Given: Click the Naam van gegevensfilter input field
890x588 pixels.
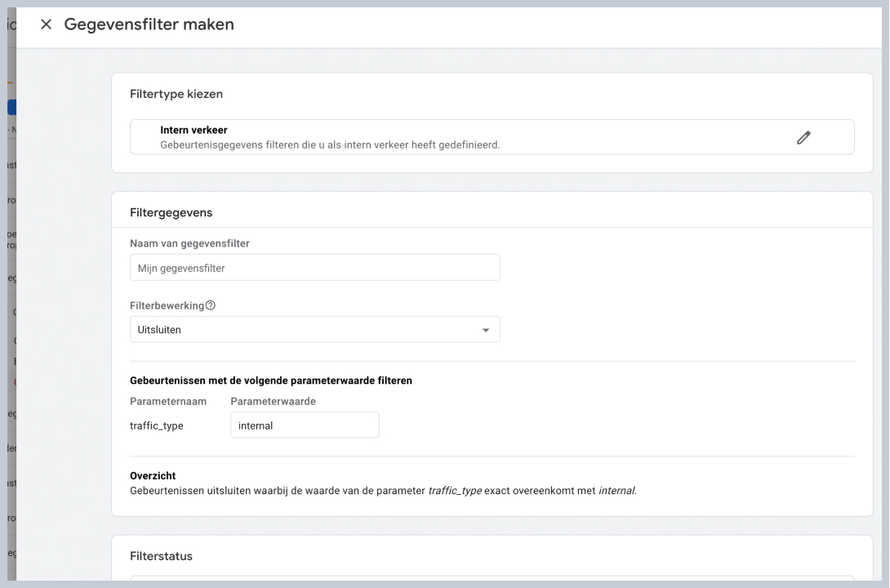Looking at the screenshot, I should (315, 267).
